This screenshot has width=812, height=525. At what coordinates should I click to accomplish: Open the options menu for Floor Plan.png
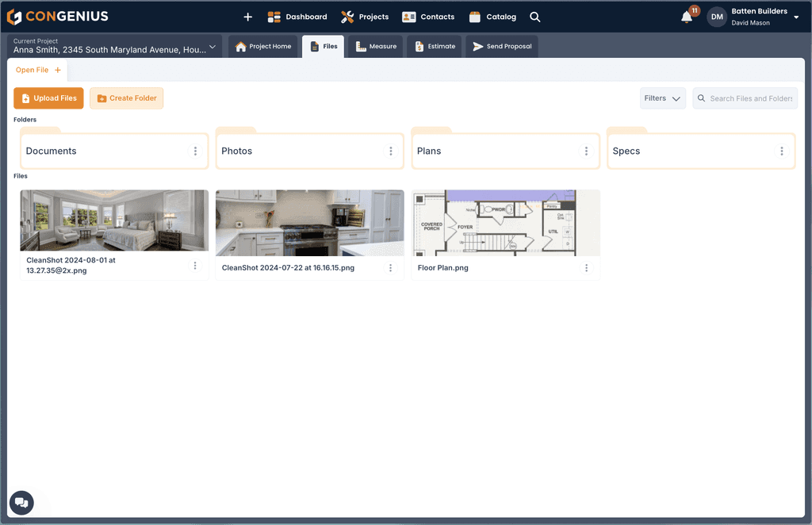pyautogui.click(x=586, y=267)
